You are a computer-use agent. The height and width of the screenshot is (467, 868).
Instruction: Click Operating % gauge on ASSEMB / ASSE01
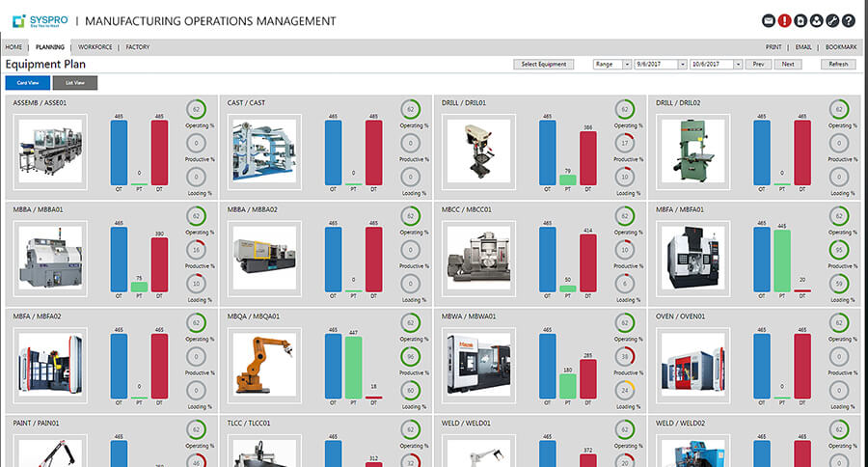pos(196,109)
